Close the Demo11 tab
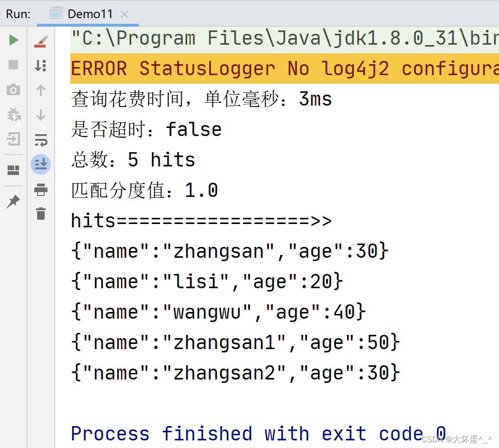Viewport: 499px width, 448px height. (124, 14)
